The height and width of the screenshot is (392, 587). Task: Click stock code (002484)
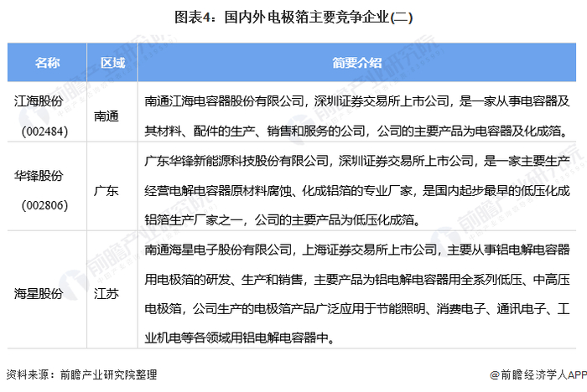[44, 132]
